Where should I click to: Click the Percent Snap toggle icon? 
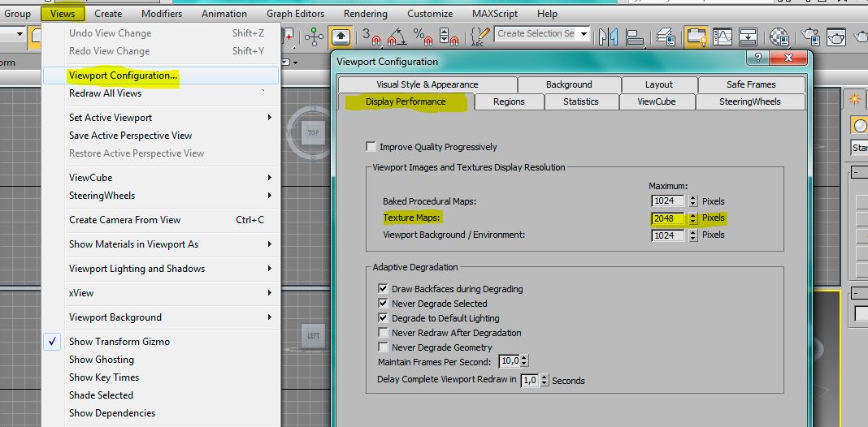click(x=422, y=37)
